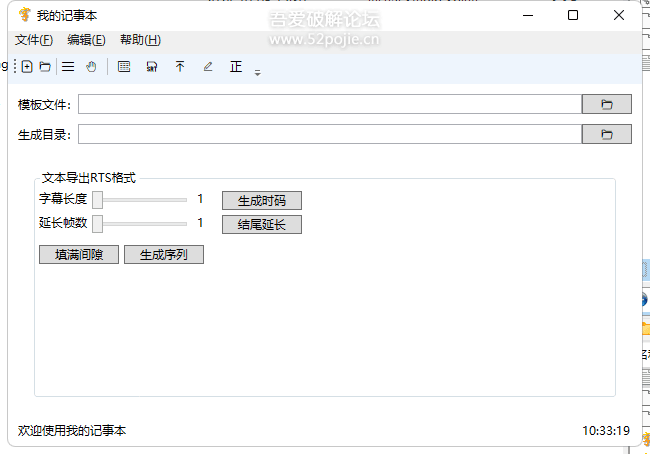Click the 10:33:19 clock in the status bar
The height and width of the screenshot is (454, 650).
(606, 431)
